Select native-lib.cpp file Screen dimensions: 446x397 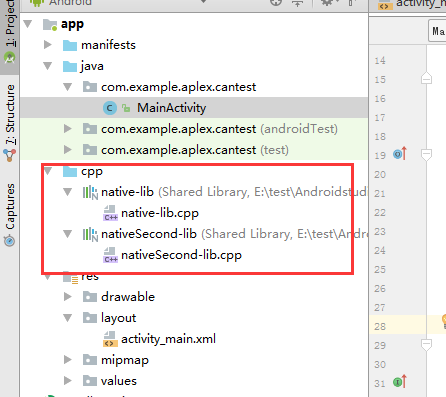coord(160,213)
